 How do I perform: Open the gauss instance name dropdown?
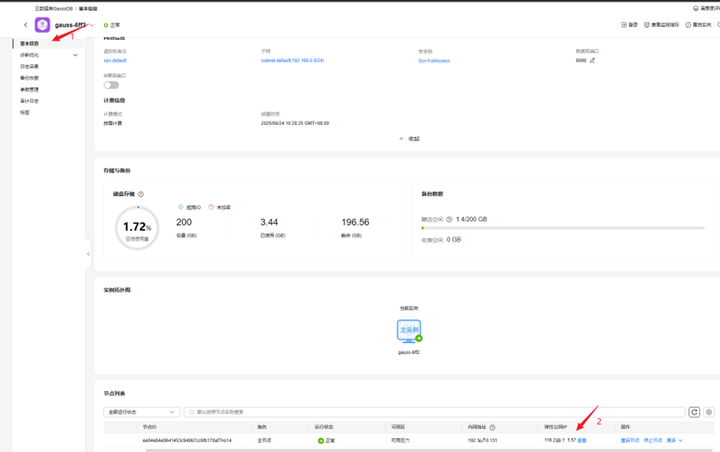click(92, 25)
